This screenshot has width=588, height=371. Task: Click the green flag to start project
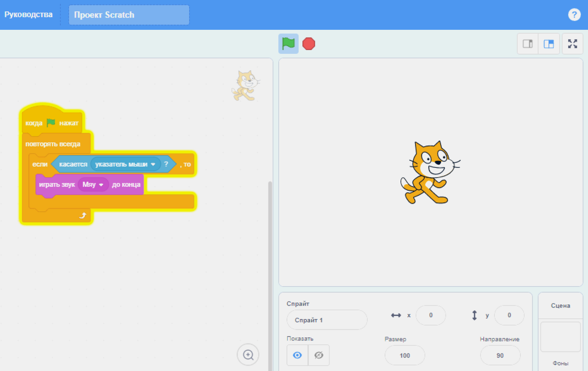[x=288, y=44]
